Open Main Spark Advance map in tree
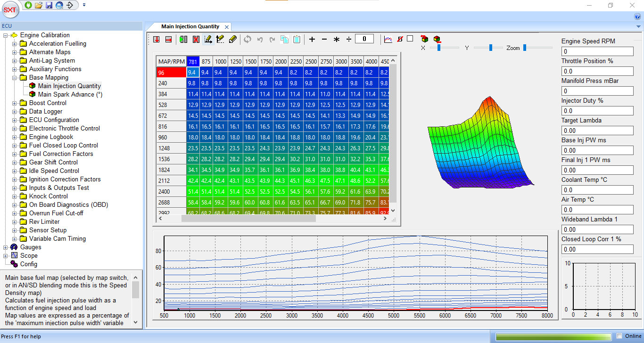The image size is (644, 343). pyautogui.click(x=70, y=95)
